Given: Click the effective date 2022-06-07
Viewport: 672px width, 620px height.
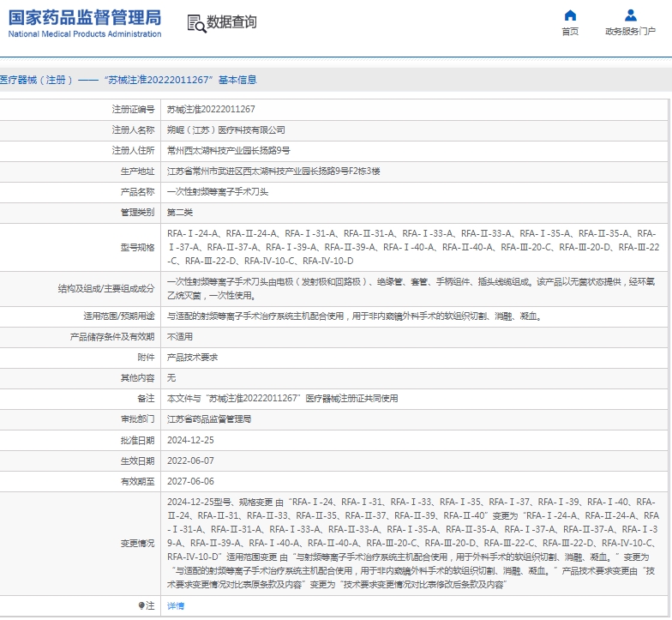Looking at the screenshot, I should 190,461.
